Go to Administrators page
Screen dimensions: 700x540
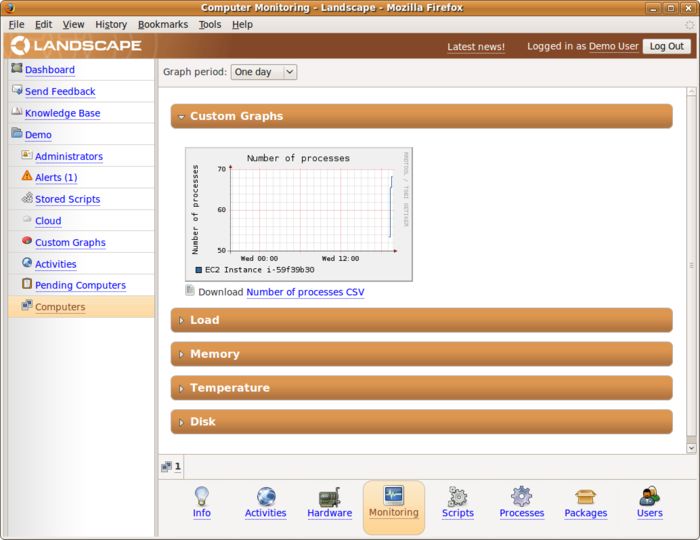69,157
